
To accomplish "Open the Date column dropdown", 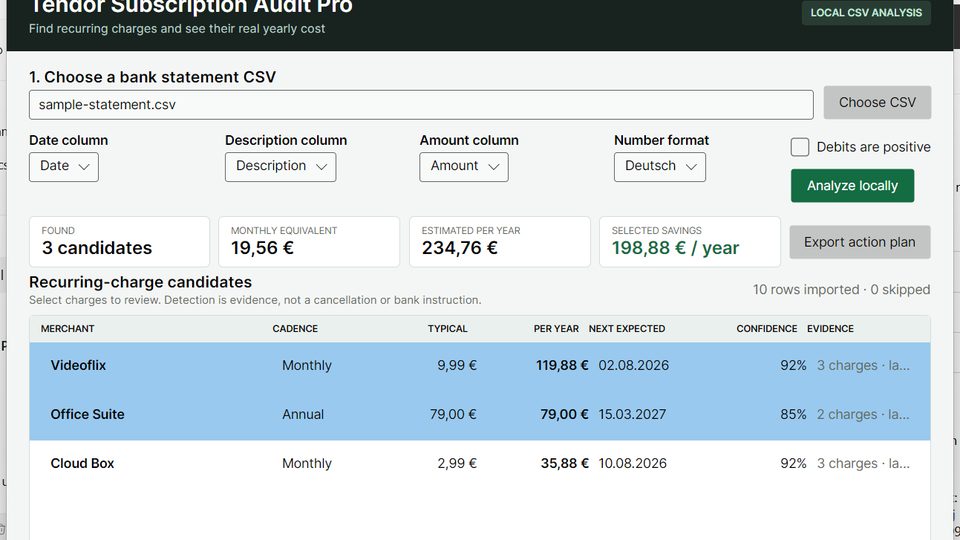I will point(64,167).
